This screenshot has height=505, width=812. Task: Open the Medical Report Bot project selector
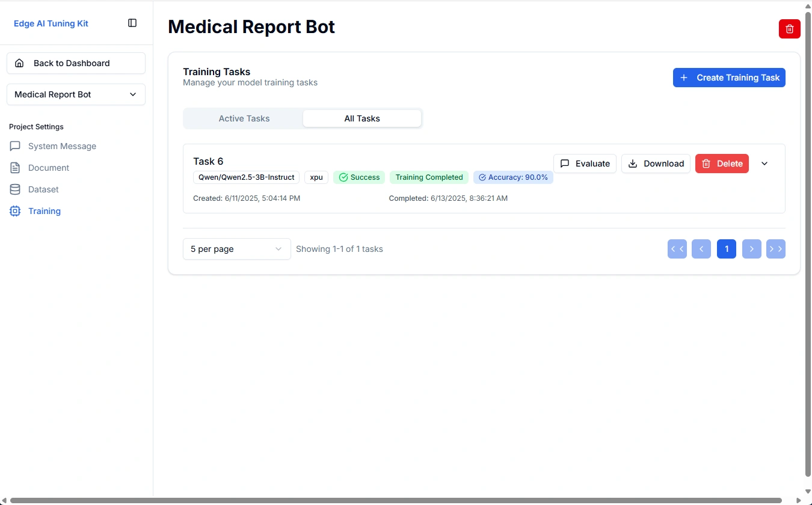coord(76,94)
